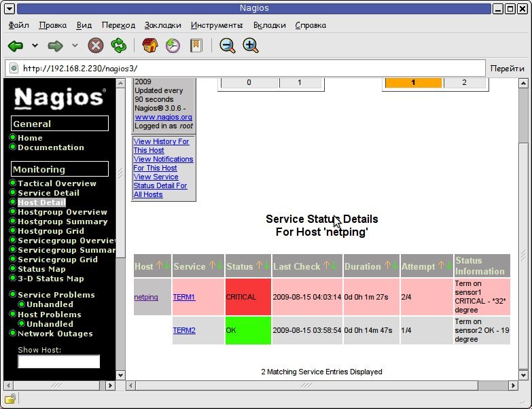The height and width of the screenshot is (409, 532).
Task: Sort Duration column ascending with up arrow
Action: (388, 265)
